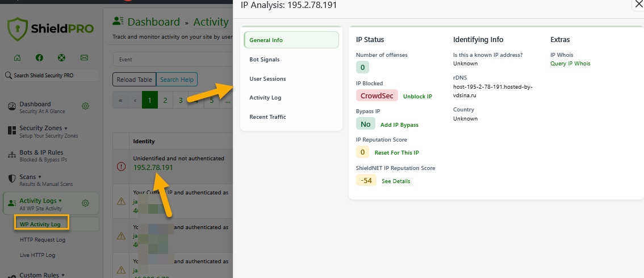Select page 2 in pagination
Image resolution: width=644 pixels, height=278 pixels.
coord(165,100)
